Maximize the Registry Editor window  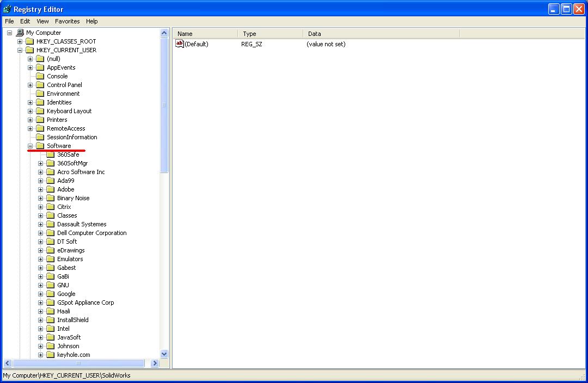(566, 9)
